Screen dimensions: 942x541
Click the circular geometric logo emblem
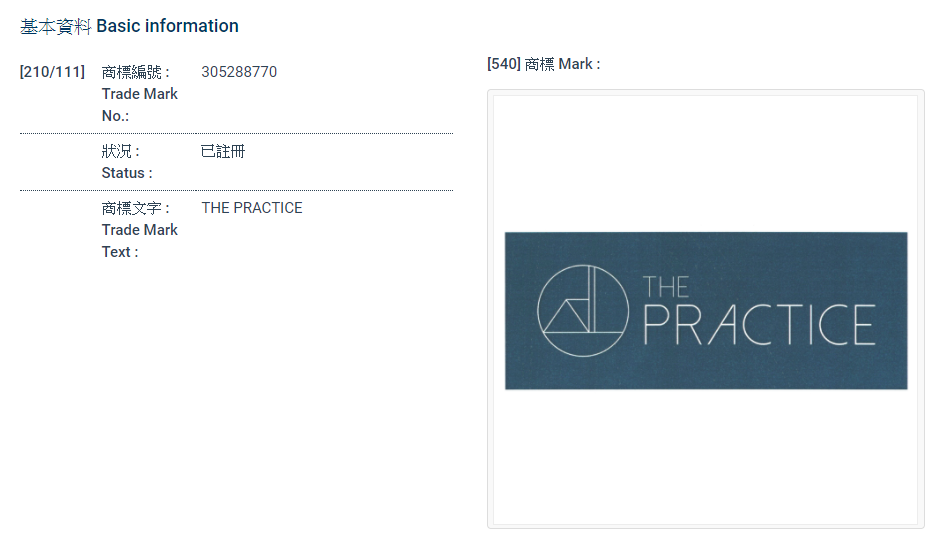pos(582,311)
